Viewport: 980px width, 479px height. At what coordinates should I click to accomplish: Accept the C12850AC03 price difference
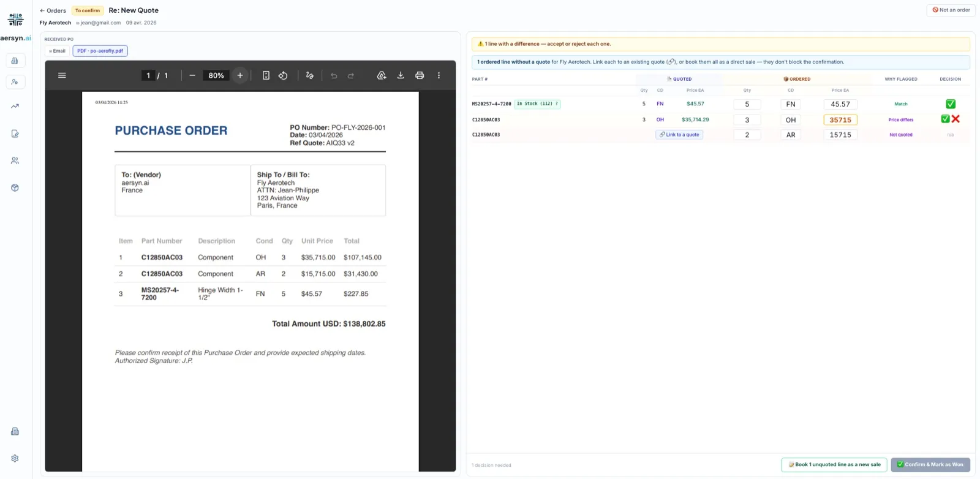coord(946,119)
